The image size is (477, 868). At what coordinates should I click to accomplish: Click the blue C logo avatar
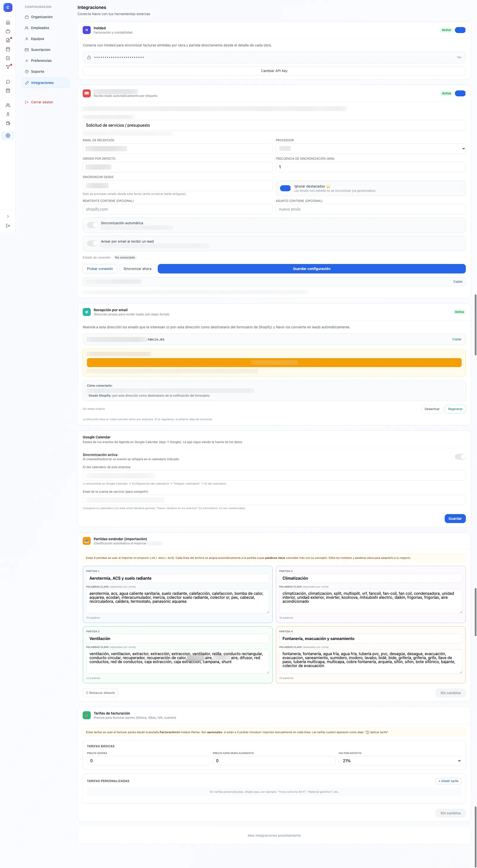click(x=8, y=7)
